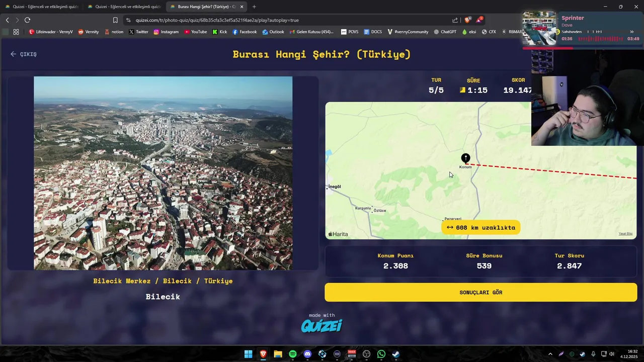Open Steam from taskbar
Image resolution: width=644 pixels, height=362 pixels.
pyautogui.click(x=396, y=354)
